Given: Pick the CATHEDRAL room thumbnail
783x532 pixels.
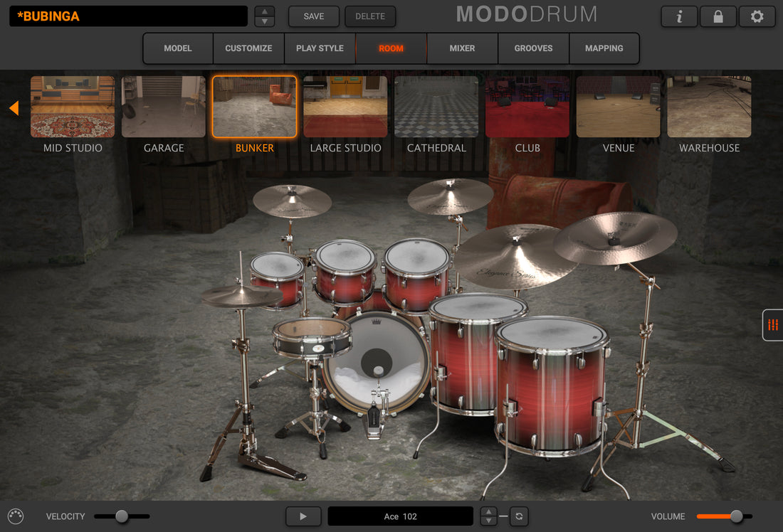Looking at the screenshot, I should pos(436,107).
